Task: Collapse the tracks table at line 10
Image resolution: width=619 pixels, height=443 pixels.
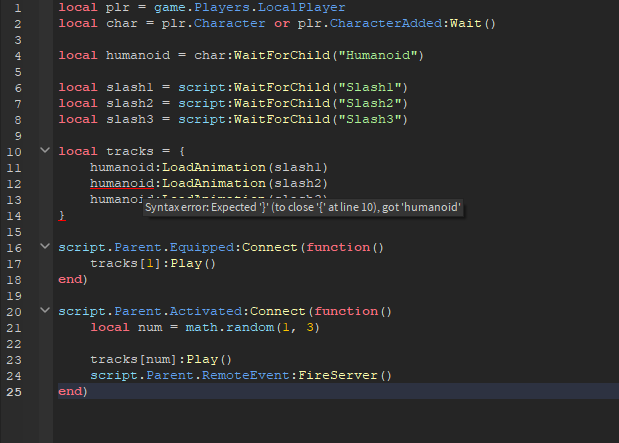Action: coord(45,150)
